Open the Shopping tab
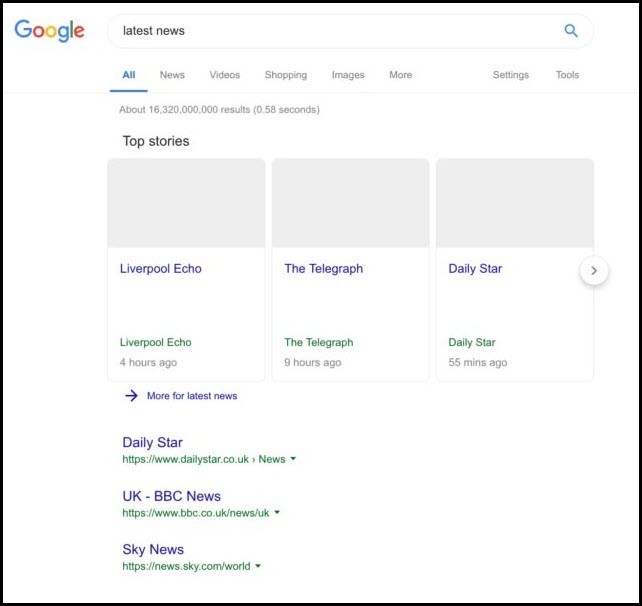Screen dimensions: 642x606 click(285, 75)
